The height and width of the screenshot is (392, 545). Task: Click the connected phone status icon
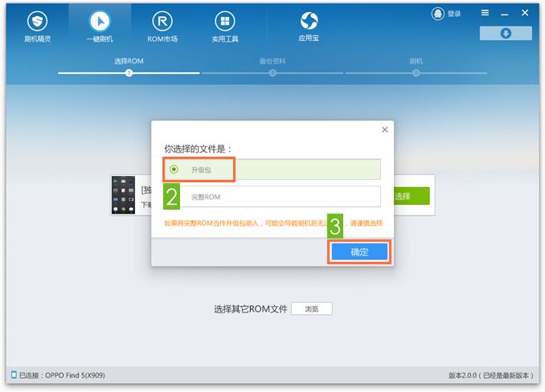[x=14, y=374]
